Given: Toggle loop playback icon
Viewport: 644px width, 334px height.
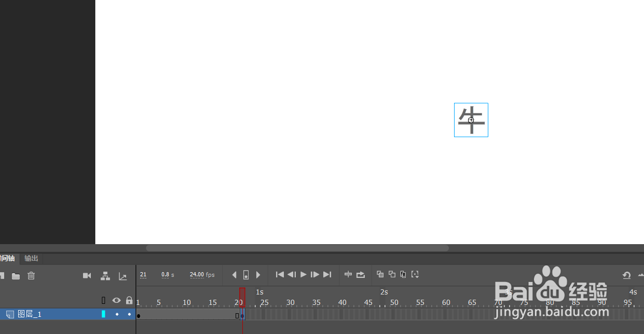Looking at the screenshot, I should click(361, 274).
